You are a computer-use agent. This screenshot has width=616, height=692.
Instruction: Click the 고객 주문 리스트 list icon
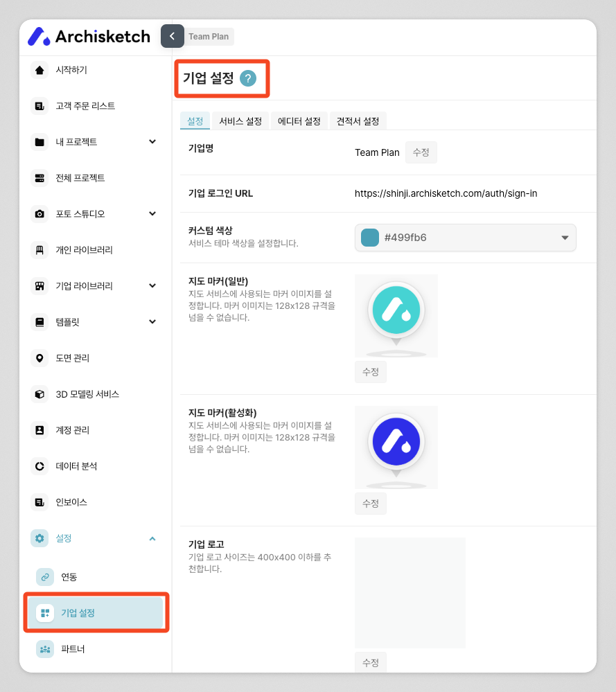[39, 106]
